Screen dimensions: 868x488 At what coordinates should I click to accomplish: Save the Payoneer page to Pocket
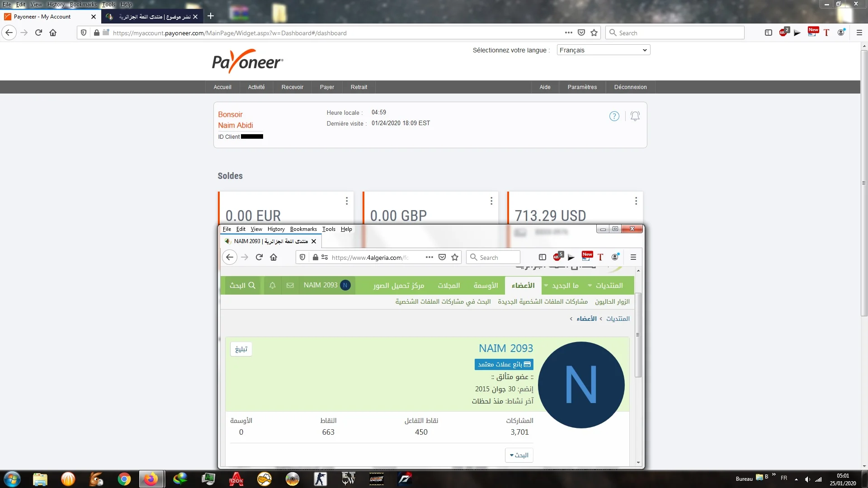tap(581, 33)
